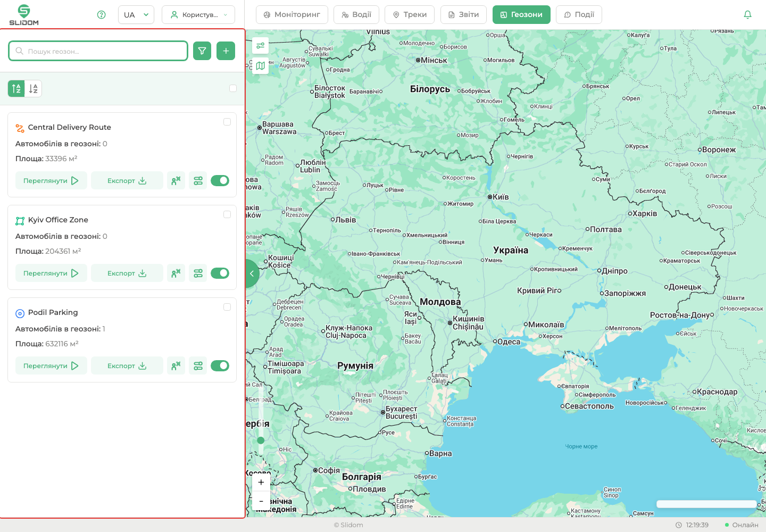This screenshot has height=532, width=766.
Task: Click the Podil Parking title
Action: (x=53, y=312)
